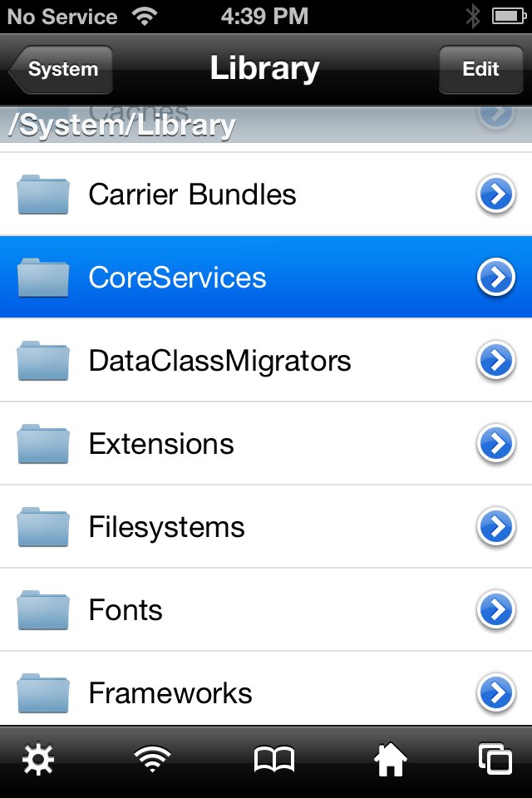Tap the Bluetooth status bar icon
The width and height of the screenshot is (532, 798).
pos(473,16)
